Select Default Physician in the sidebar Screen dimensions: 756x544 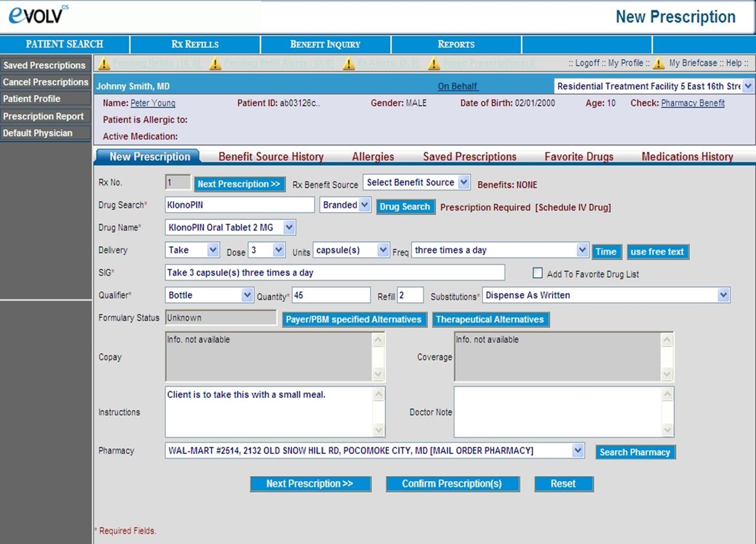(45, 133)
